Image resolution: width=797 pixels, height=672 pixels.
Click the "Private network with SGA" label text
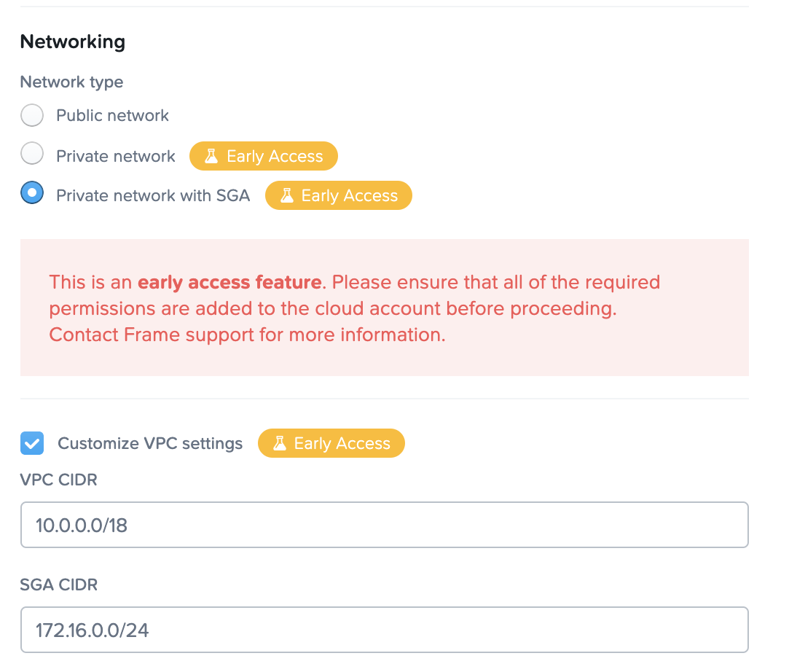click(153, 195)
